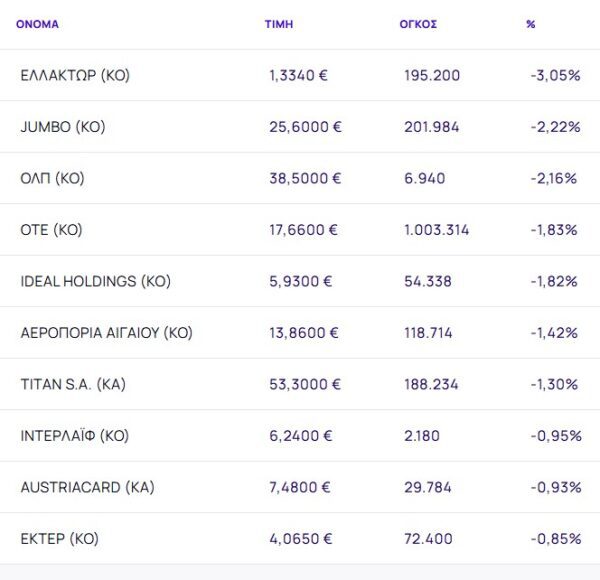
Task: Sort by the ΤΙΜΗ column header
Action: [x=277, y=24]
